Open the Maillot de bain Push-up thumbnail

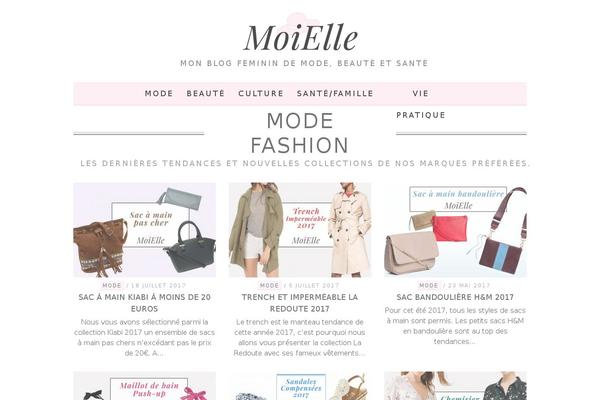coord(145,386)
